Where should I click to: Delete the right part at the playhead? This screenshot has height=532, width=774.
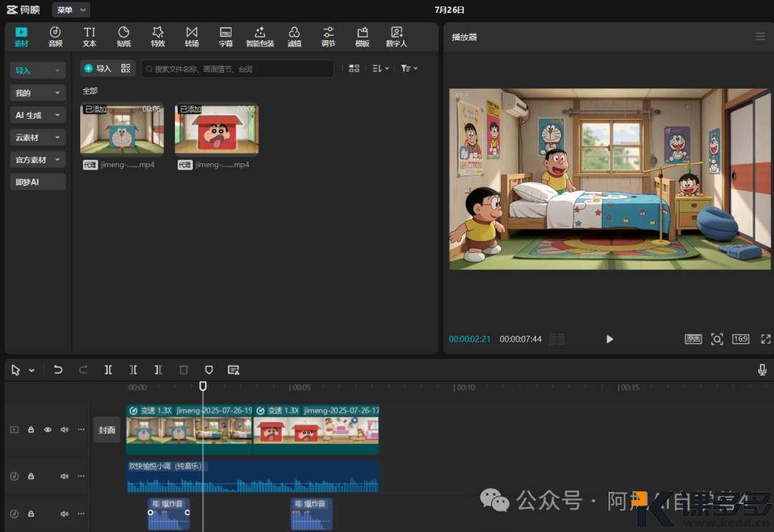click(x=158, y=369)
